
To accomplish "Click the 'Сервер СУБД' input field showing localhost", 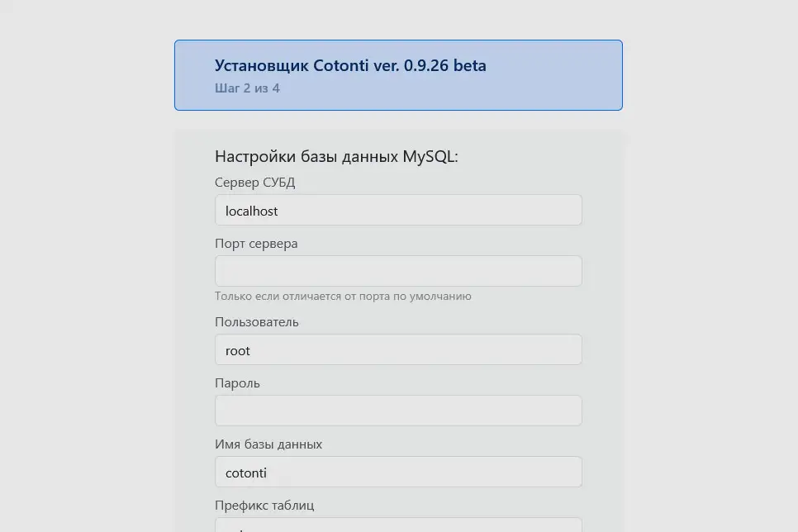I will pyautogui.click(x=398, y=210).
